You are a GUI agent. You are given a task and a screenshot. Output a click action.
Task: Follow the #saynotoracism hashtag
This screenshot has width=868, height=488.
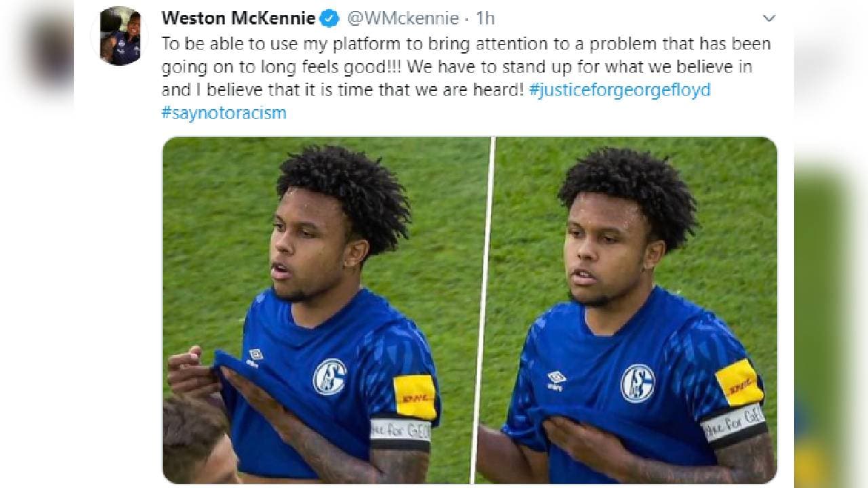point(224,113)
